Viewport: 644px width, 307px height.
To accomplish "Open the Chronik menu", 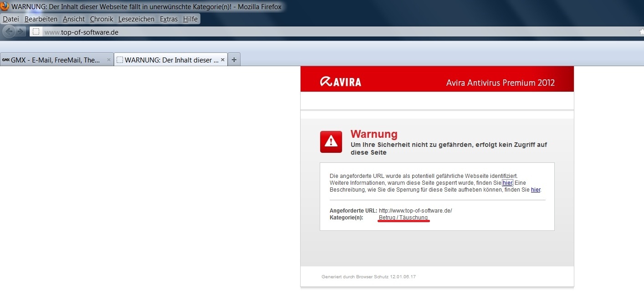I will point(102,19).
